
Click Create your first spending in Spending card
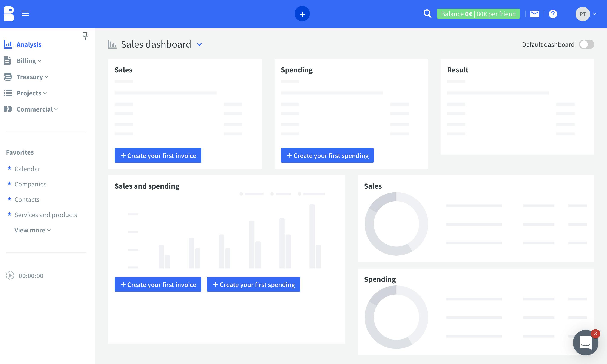327,155
